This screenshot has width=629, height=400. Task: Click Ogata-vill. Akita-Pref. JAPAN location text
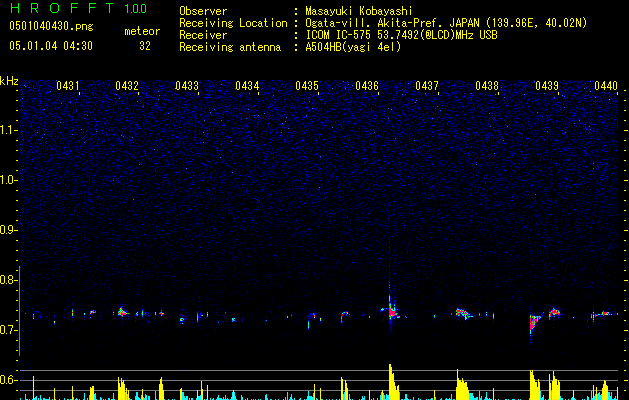pyautogui.click(x=446, y=23)
